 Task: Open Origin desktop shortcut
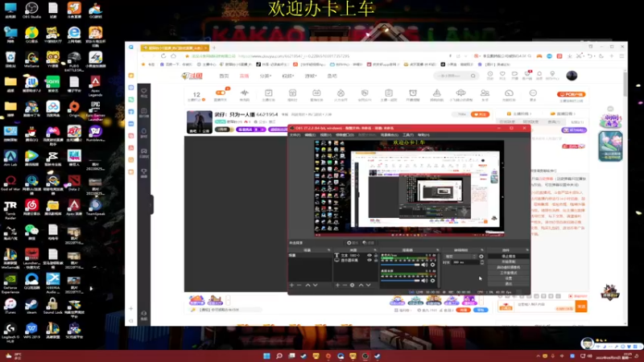point(74,109)
